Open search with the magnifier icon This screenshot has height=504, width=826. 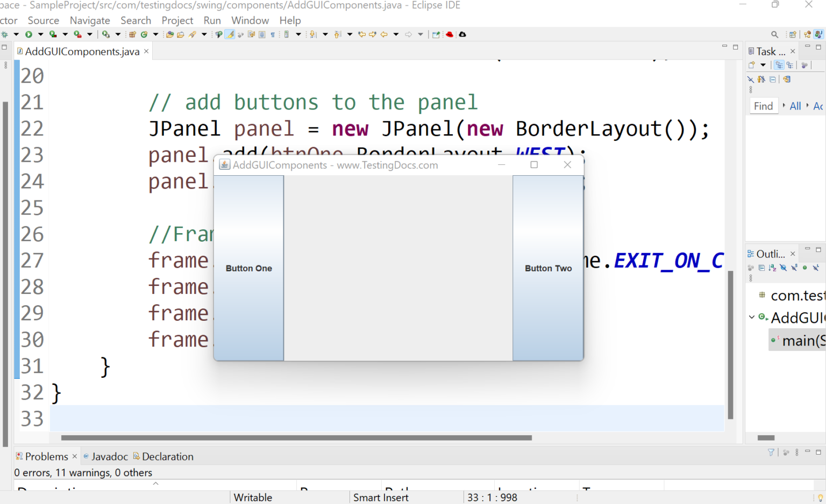[774, 34]
